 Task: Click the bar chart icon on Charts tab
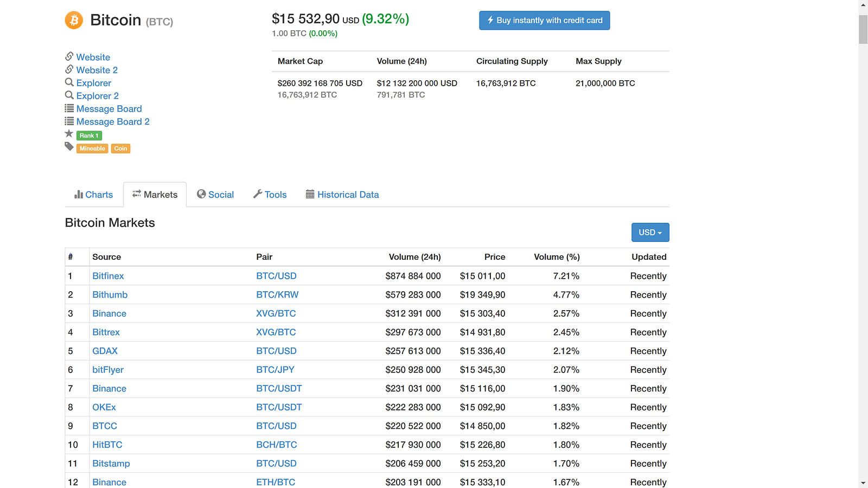79,194
